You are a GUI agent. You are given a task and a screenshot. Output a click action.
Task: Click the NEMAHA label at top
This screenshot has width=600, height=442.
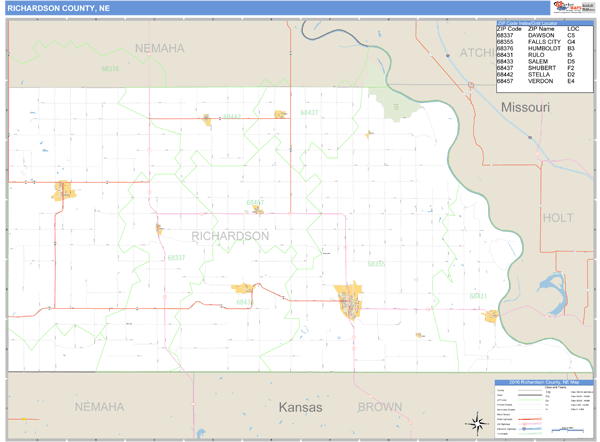(160, 48)
